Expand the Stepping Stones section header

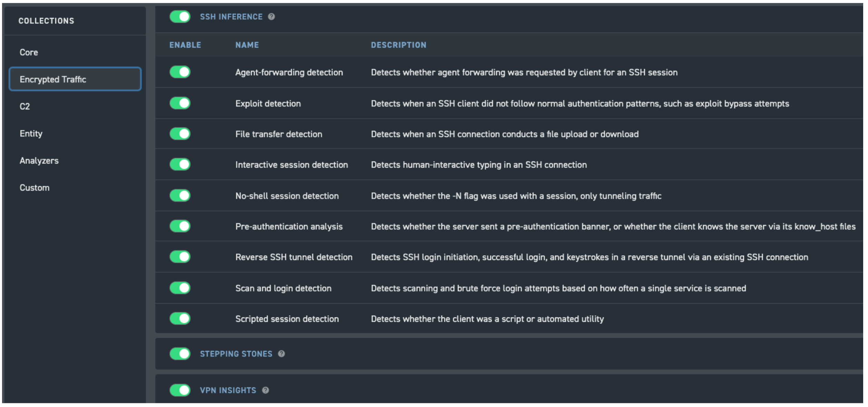(x=236, y=354)
